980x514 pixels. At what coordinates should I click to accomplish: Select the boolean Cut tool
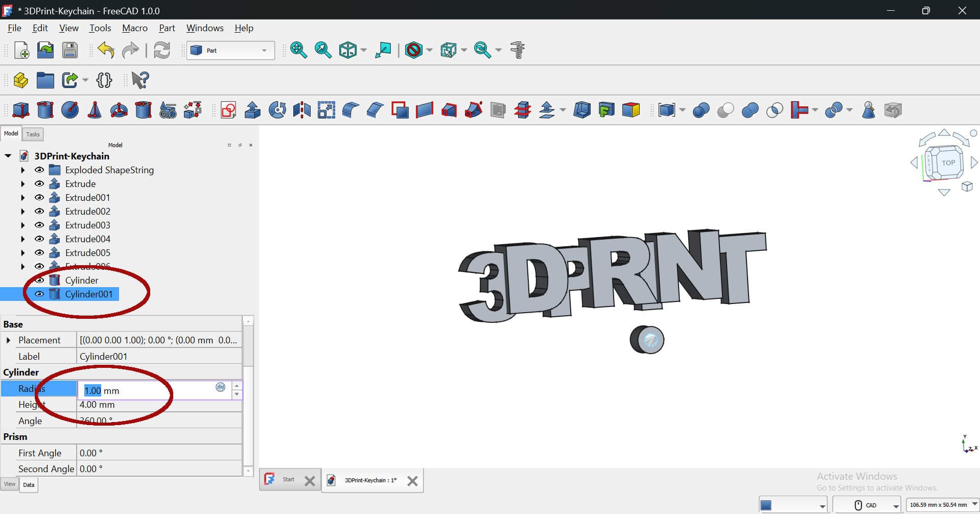726,110
